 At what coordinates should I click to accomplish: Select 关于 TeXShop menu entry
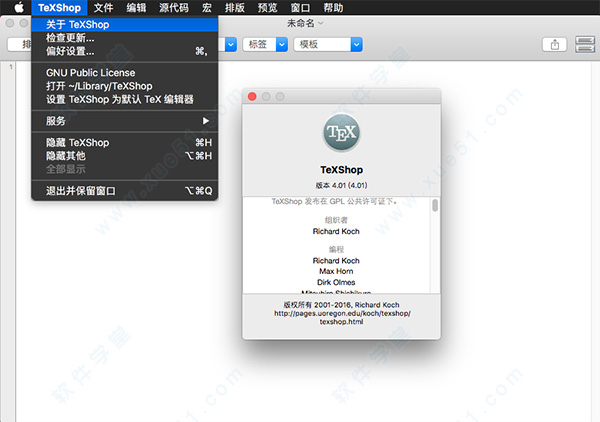click(125, 24)
